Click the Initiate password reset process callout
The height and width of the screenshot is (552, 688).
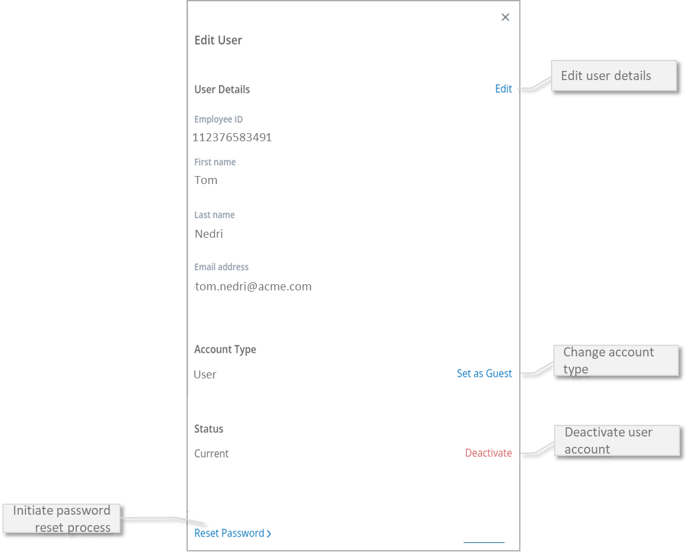point(63,518)
